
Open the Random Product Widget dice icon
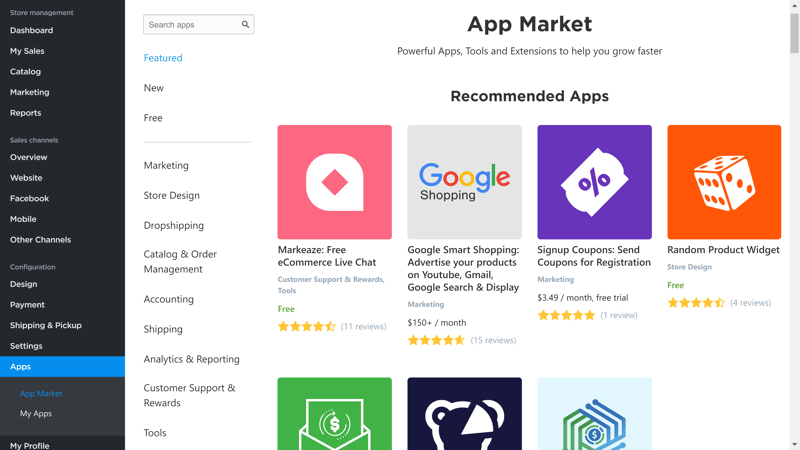point(724,182)
